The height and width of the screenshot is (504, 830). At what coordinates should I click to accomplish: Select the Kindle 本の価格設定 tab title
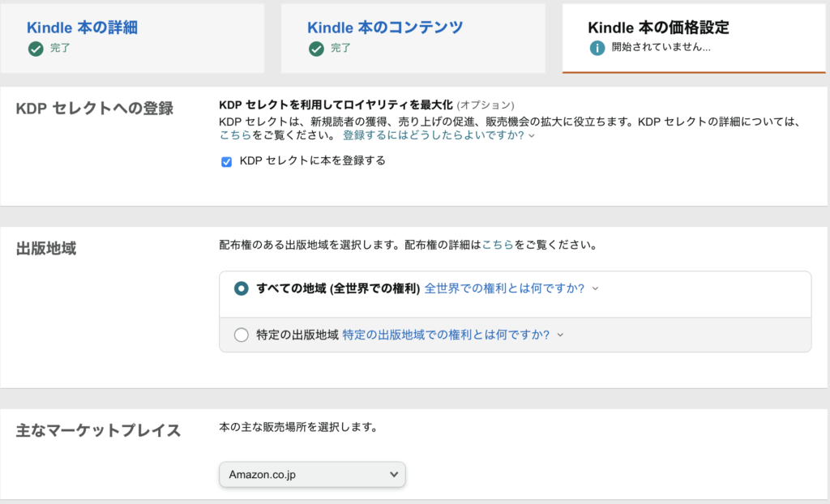(x=658, y=28)
